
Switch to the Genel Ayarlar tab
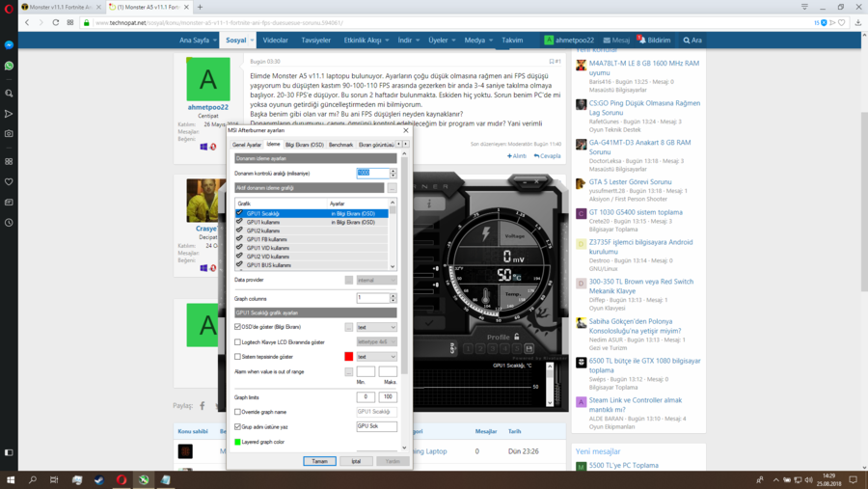[x=246, y=145]
